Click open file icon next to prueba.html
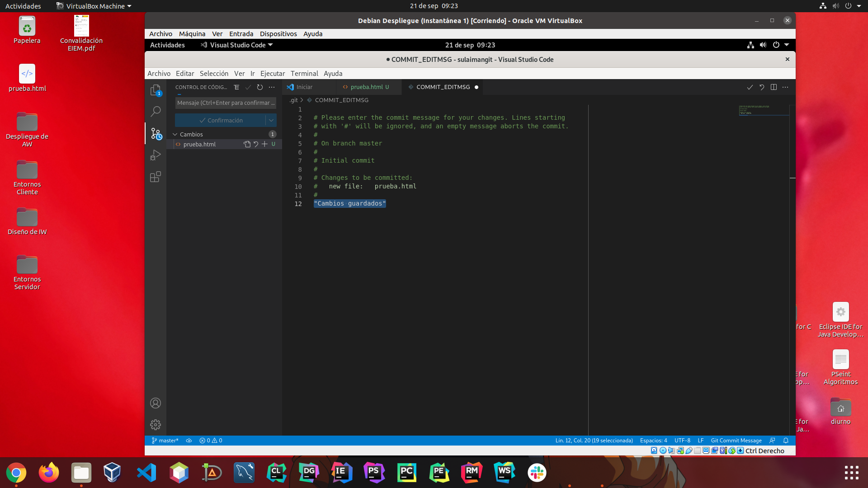 pyautogui.click(x=247, y=144)
